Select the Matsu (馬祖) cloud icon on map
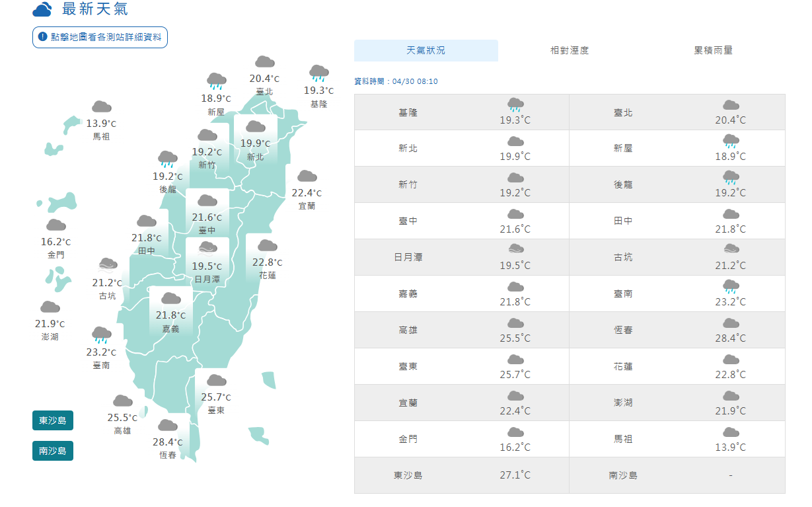 (101, 107)
